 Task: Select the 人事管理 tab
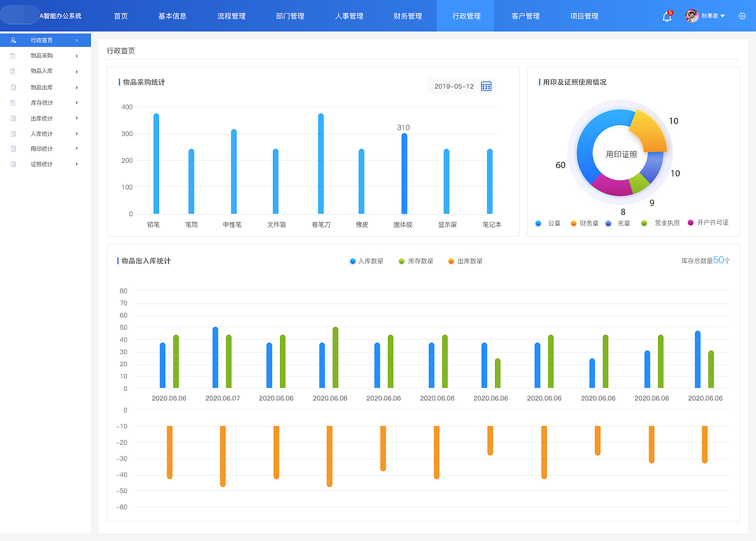[349, 16]
